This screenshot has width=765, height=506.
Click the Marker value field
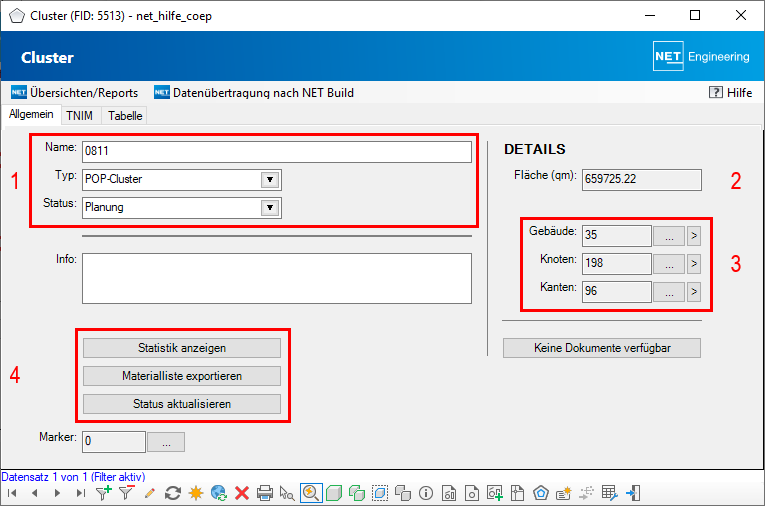[x=114, y=442]
